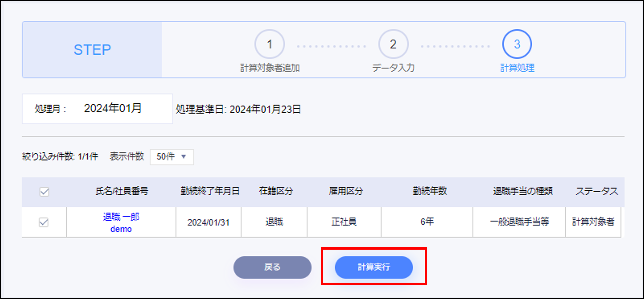Image resolution: width=644 pixels, height=299 pixels.
Task: Click the ステータス column header
Action: click(596, 191)
